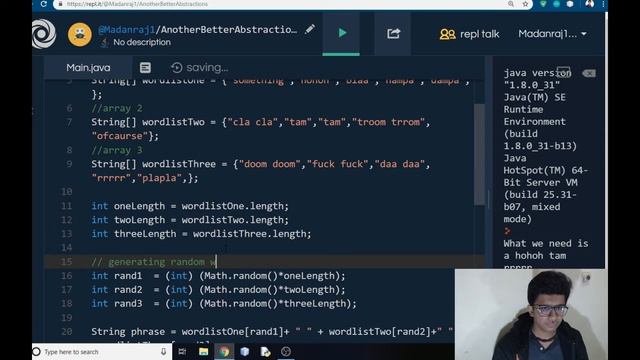Click the console pop-out window icon

coord(563,72)
